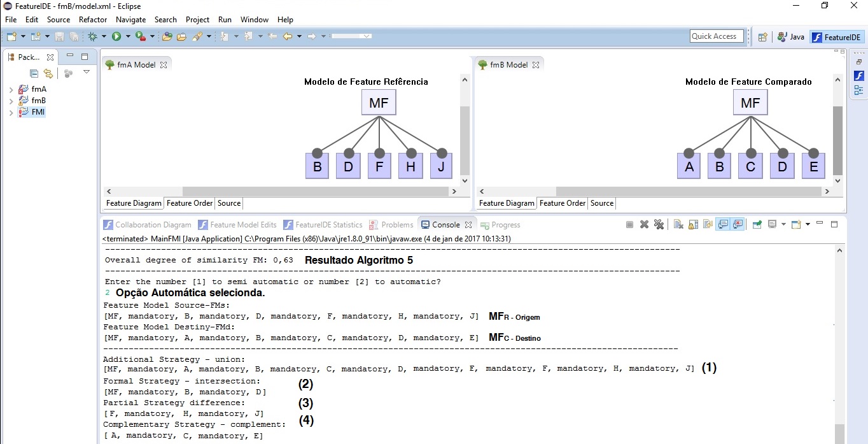The height and width of the screenshot is (444, 868).
Task: Click the Open Perspective icon
Action: tap(762, 37)
